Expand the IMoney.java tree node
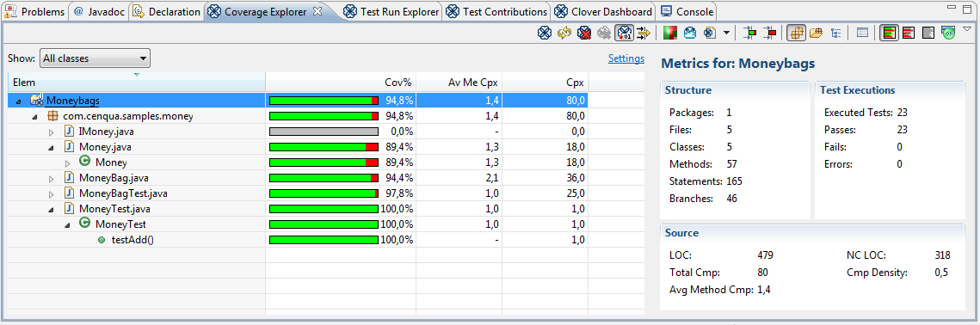 tap(52, 132)
